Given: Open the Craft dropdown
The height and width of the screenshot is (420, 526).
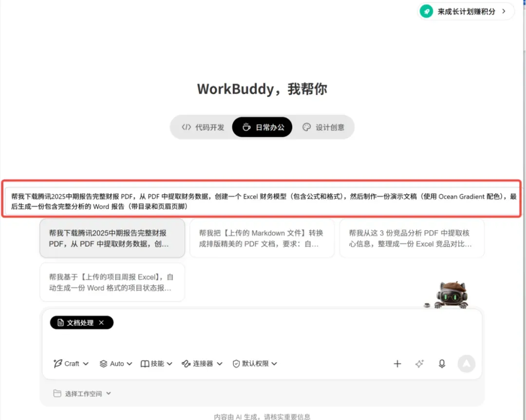Looking at the screenshot, I should 71,363.
